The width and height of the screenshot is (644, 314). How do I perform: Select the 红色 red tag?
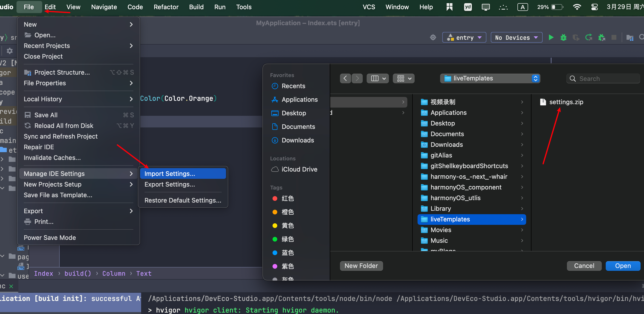[287, 198]
